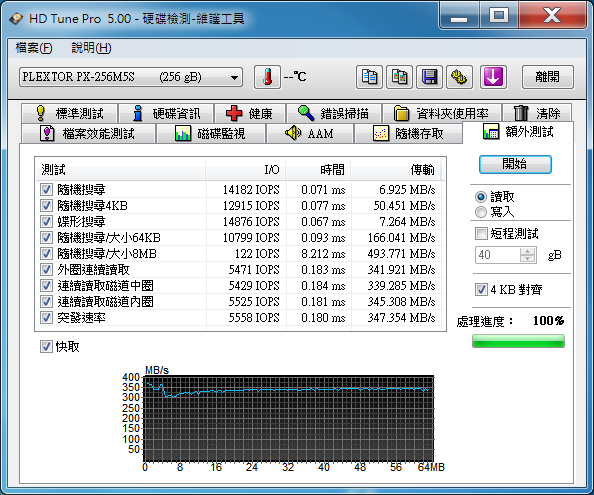Viewport: 594px width, 495px height.
Task: Uncheck the 隨機搜尋4KB test checkbox
Action: 46,206
